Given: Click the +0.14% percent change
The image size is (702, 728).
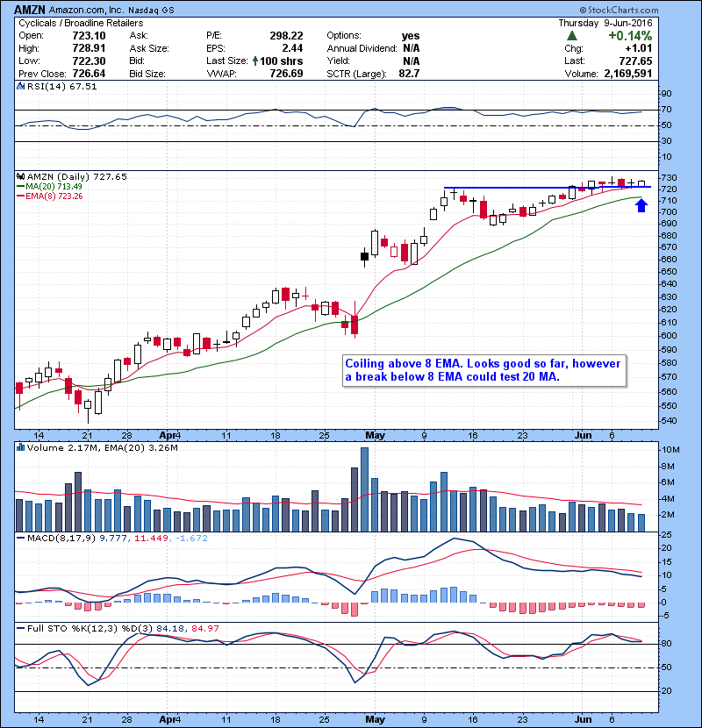Looking at the screenshot, I should tap(630, 36).
